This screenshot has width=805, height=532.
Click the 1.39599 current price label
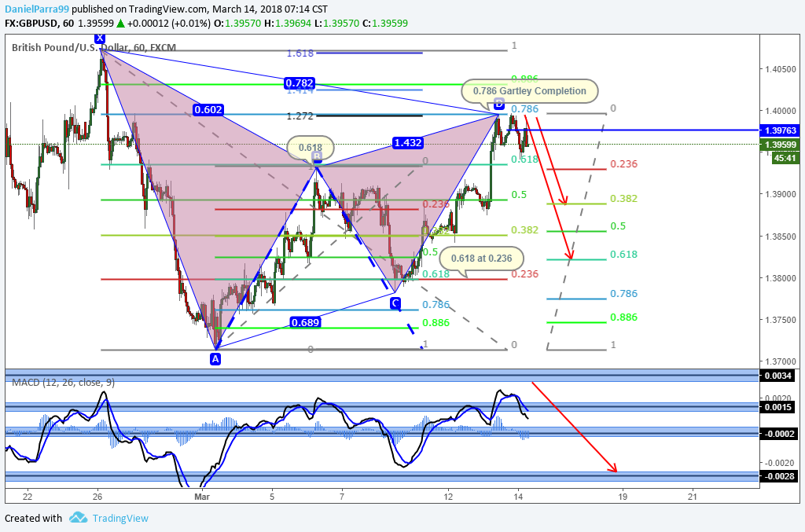click(x=780, y=145)
